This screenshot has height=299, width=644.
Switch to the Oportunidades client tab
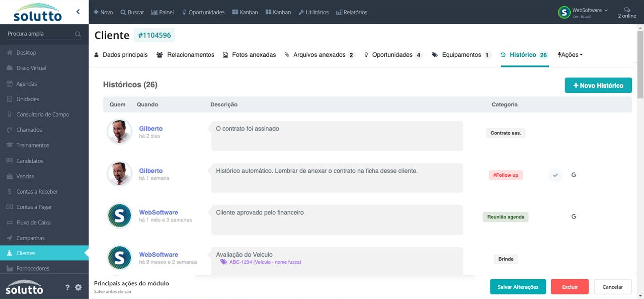point(393,55)
